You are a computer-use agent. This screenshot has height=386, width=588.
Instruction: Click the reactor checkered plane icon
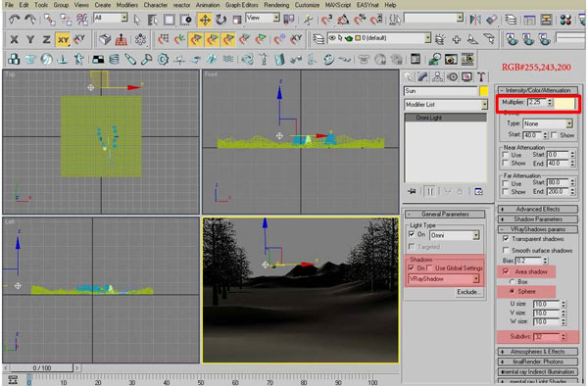click(98, 59)
